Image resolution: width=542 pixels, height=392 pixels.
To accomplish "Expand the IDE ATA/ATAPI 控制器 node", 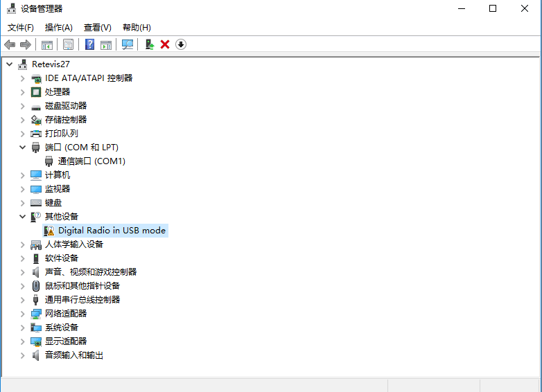I will click(23, 78).
